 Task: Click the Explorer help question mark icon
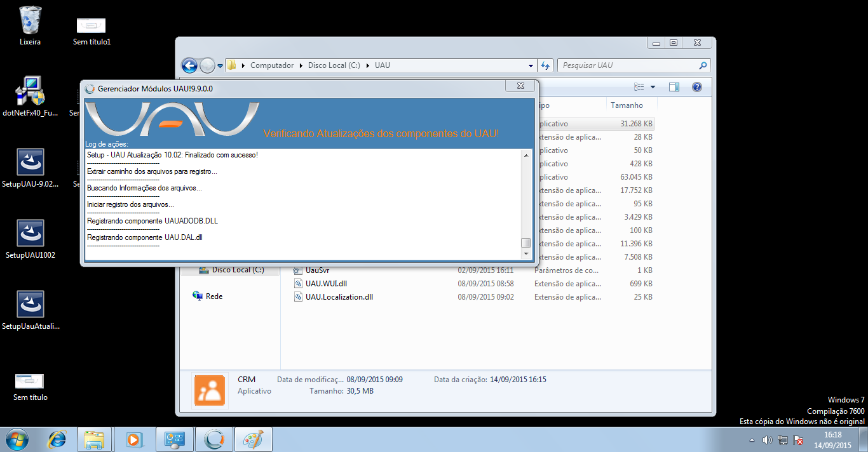696,87
